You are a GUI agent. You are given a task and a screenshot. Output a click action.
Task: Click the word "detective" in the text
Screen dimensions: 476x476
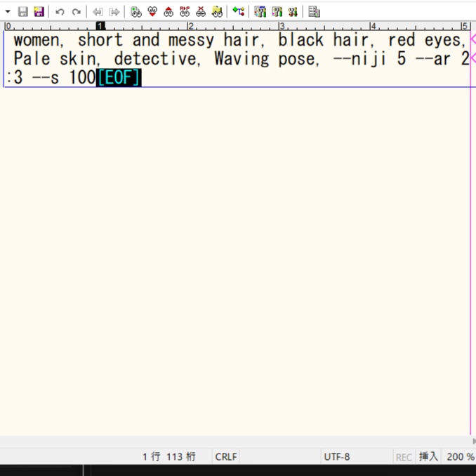coord(155,58)
